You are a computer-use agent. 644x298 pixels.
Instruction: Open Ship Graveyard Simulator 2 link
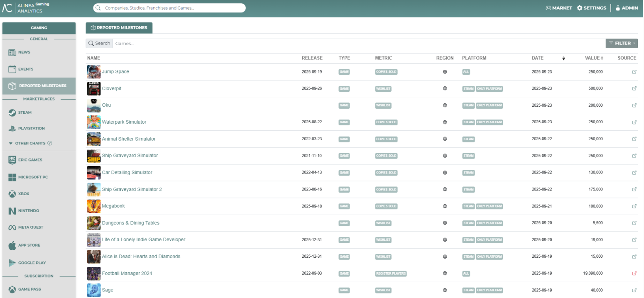132,189
